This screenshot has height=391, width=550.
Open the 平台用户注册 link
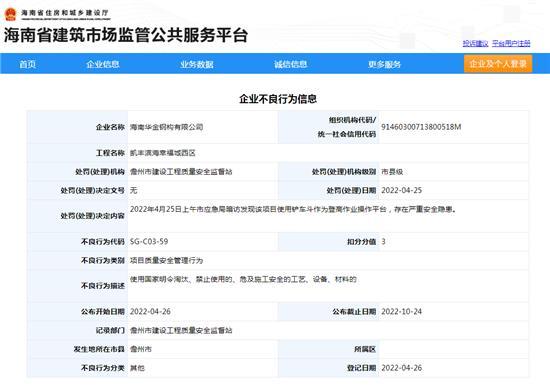click(511, 43)
